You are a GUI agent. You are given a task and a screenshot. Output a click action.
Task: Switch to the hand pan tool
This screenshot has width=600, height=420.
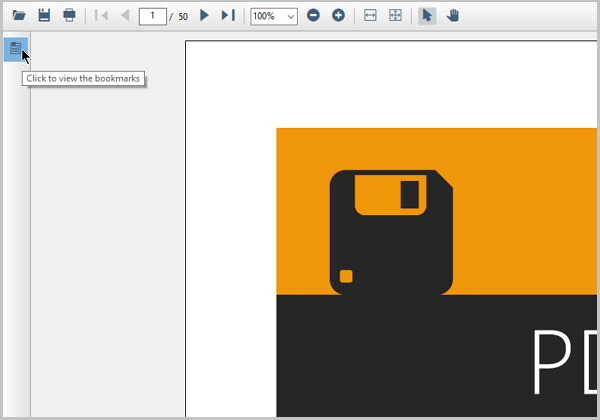click(453, 15)
